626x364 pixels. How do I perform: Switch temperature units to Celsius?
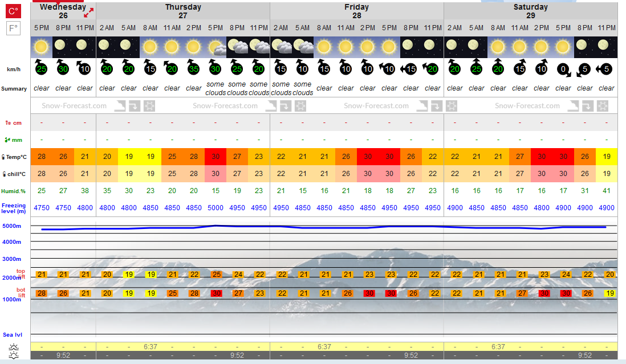13,11
